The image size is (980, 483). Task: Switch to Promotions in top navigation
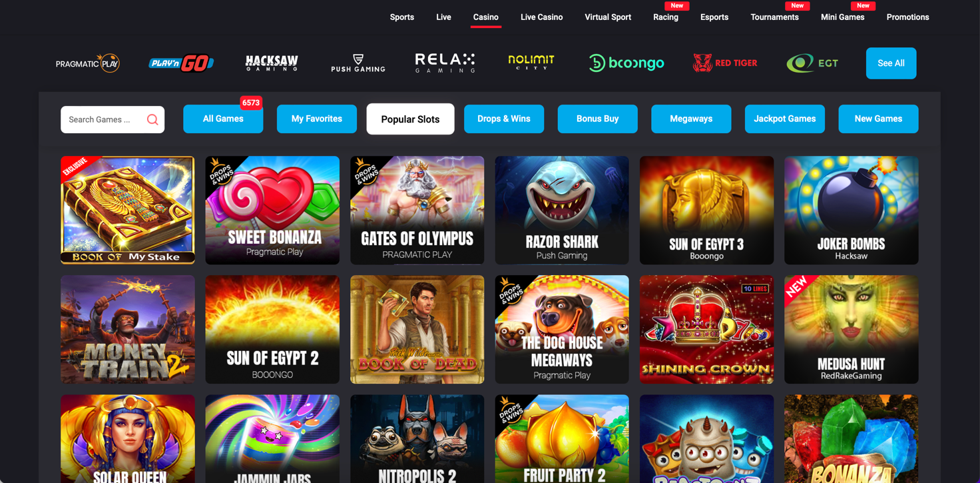pyautogui.click(x=907, y=17)
